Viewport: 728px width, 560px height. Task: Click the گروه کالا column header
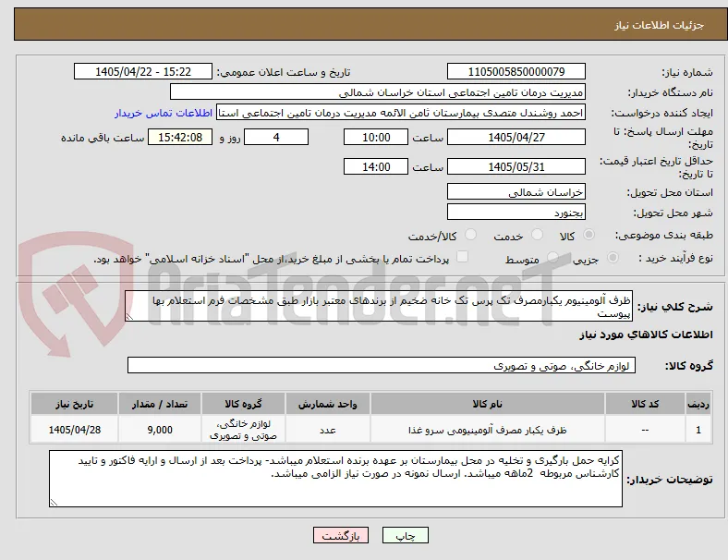coord(243,404)
